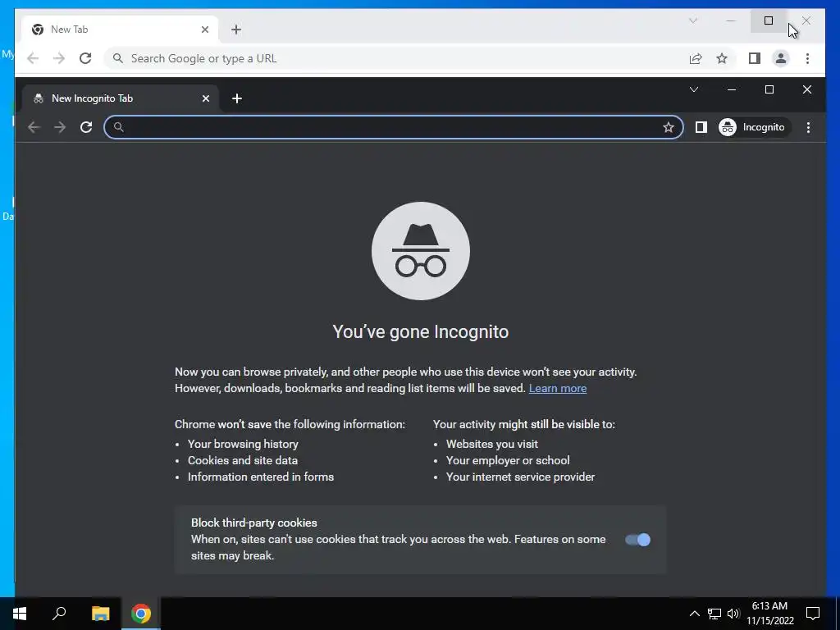
Task: Reload page in background Chrome window
Action: (x=85, y=58)
